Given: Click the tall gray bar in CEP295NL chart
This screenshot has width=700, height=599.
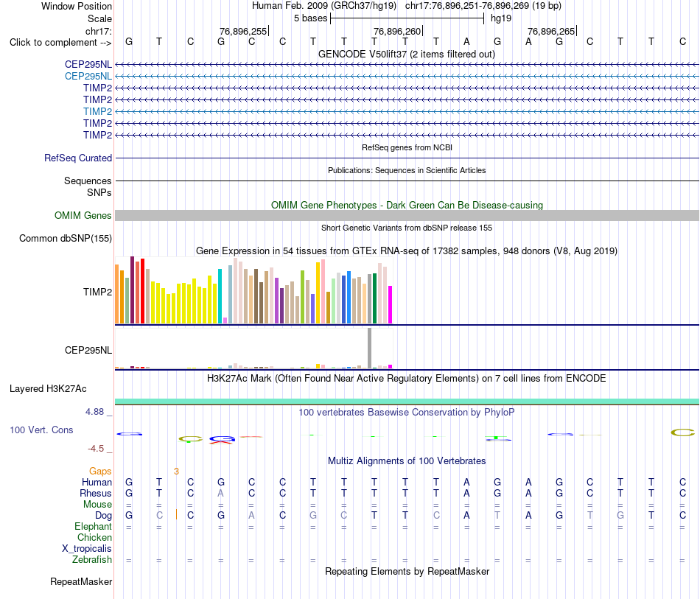Looking at the screenshot, I should (x=369, y=348).
